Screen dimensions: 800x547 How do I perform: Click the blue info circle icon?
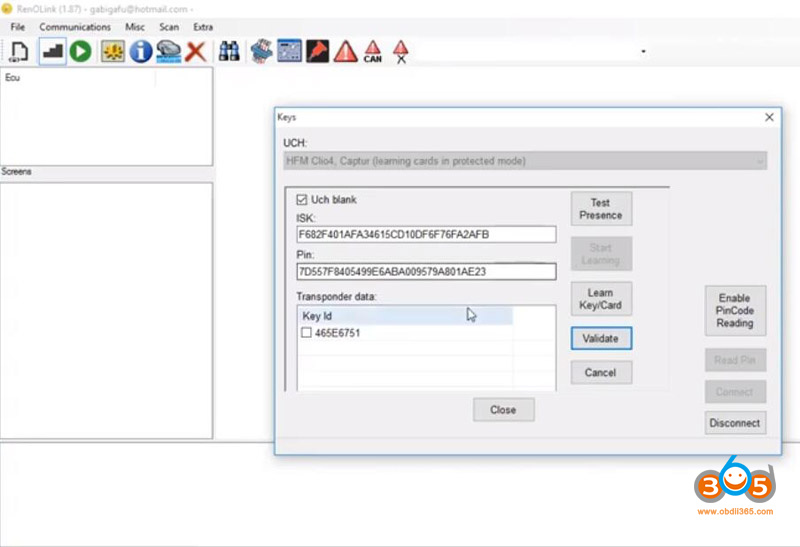pos(141,50)
